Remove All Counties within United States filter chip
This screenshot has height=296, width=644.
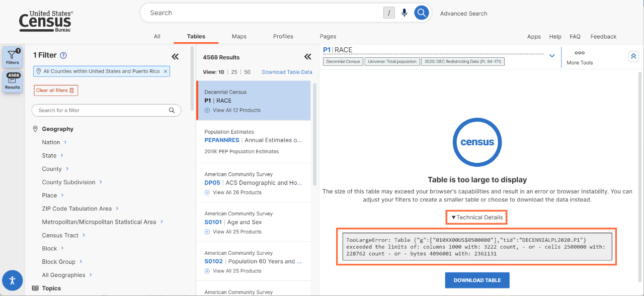point(166,71)
